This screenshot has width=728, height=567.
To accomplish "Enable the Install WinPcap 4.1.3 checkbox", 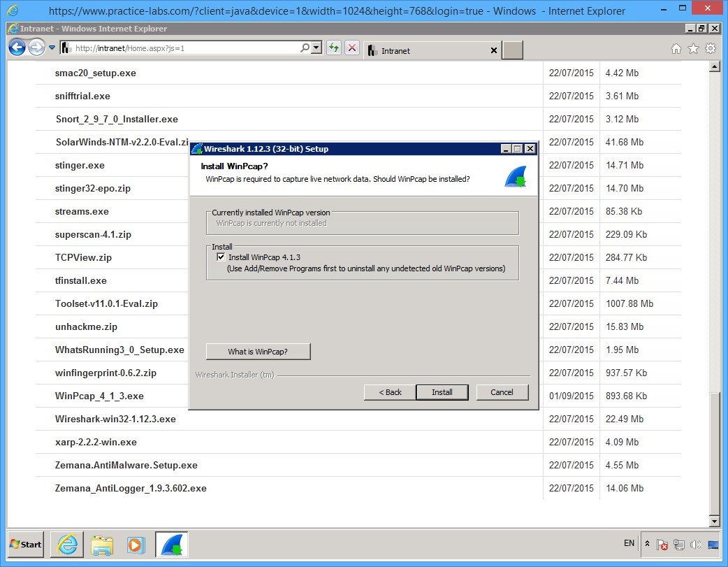I will (221, 255).
